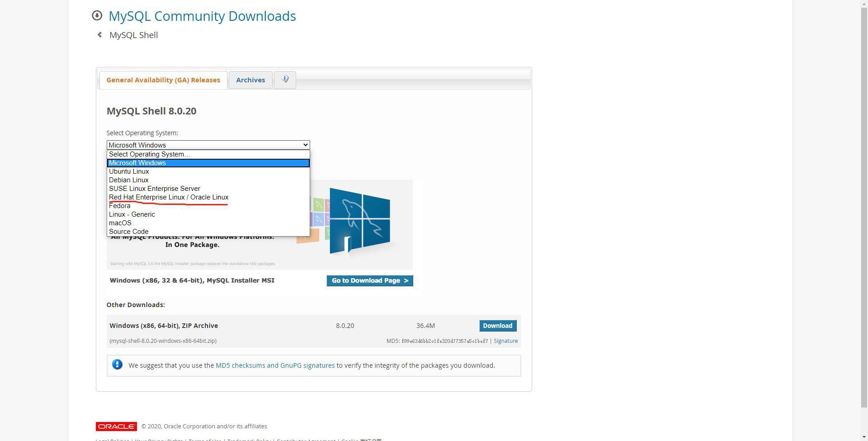This screenshot has height=441, width=868.
Task: Open MD5 checksums and GnuPG signatures link
Action: 275,365
